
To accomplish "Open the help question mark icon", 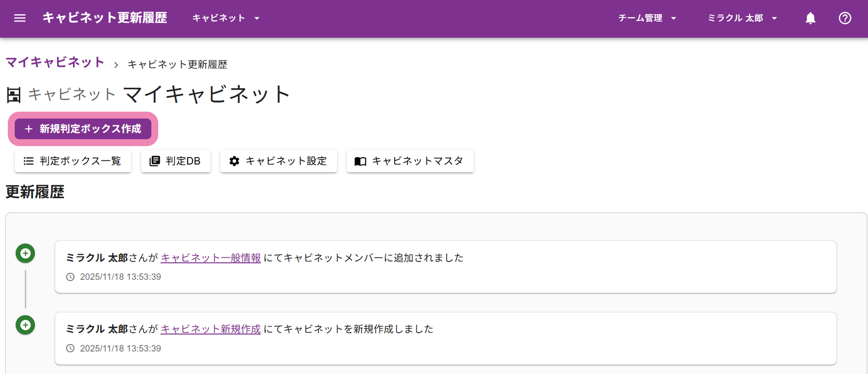I will [845, 18].
